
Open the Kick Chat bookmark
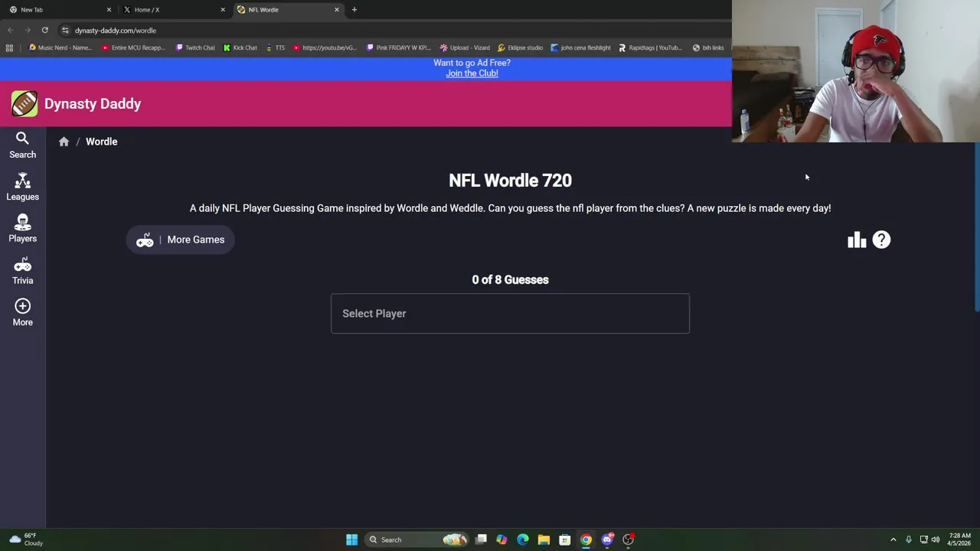coord(240,47)
